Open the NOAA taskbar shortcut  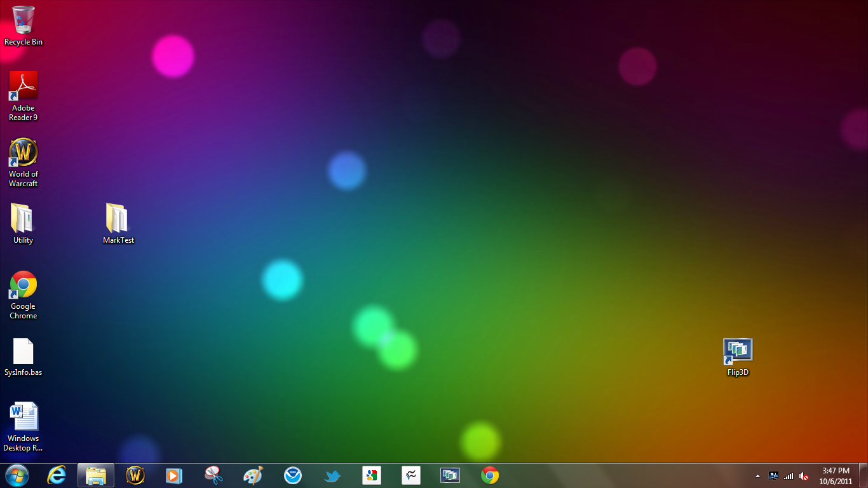293,475
